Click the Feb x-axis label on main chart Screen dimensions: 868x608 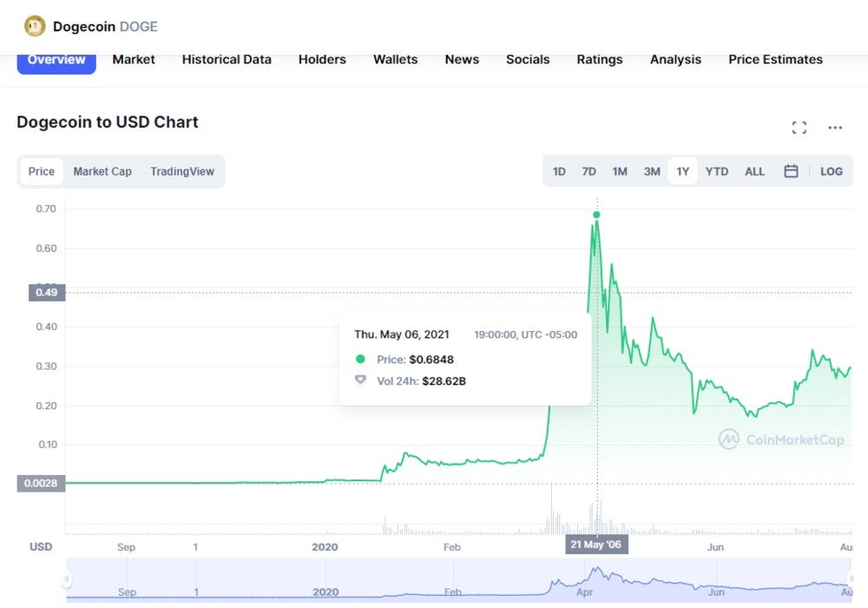(451, 547)
